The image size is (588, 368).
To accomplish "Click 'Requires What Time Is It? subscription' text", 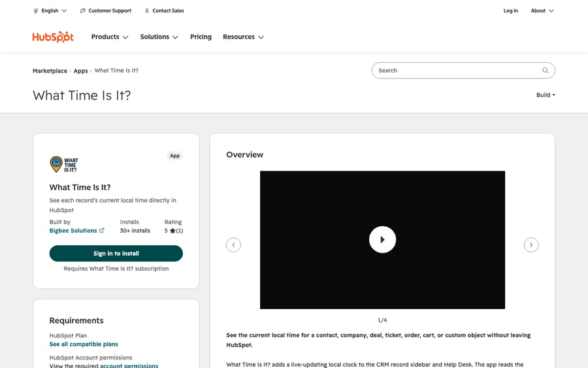I will click(x=116, y=269).
